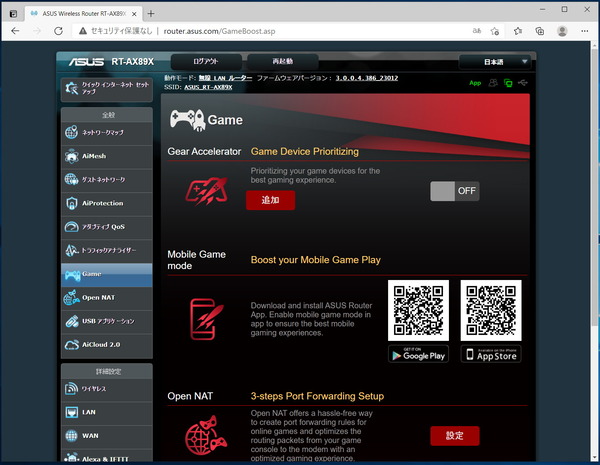600x465 pixels.
Task: Open browser settings ellipsis menu
Action: (585, 31)
